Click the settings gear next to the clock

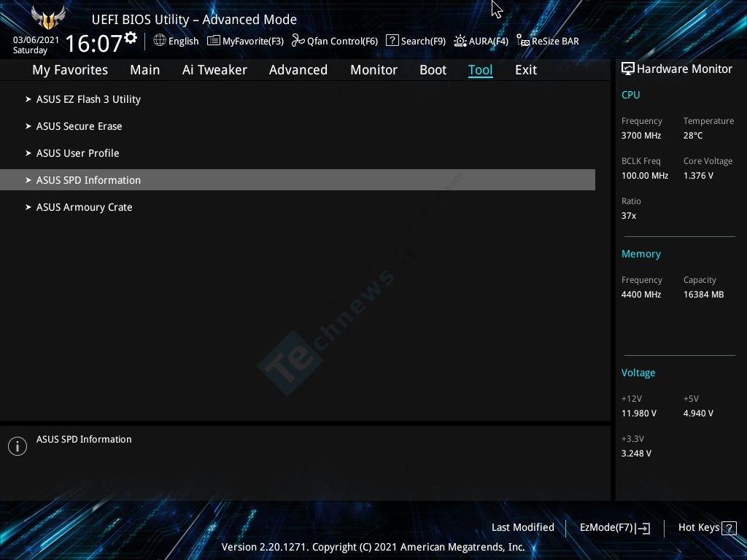click(x=131, y=38)
